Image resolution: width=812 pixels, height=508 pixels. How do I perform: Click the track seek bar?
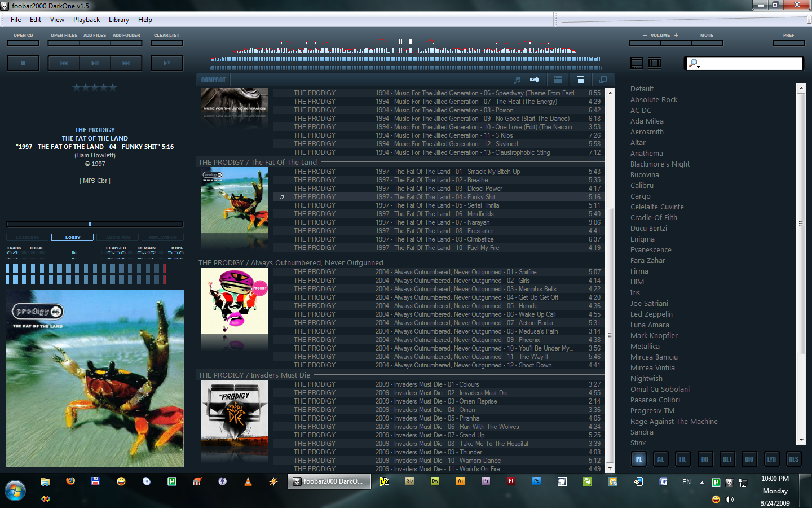pyautogui.click(x=95, y=224)
